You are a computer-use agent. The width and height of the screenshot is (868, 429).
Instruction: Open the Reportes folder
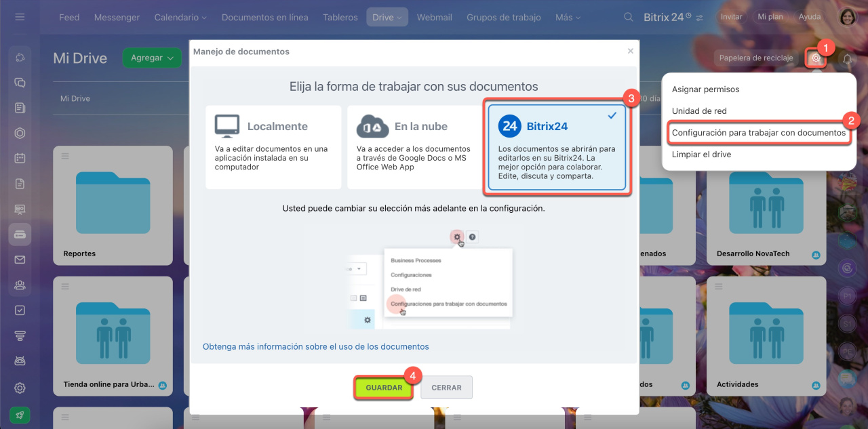[113, 205]
